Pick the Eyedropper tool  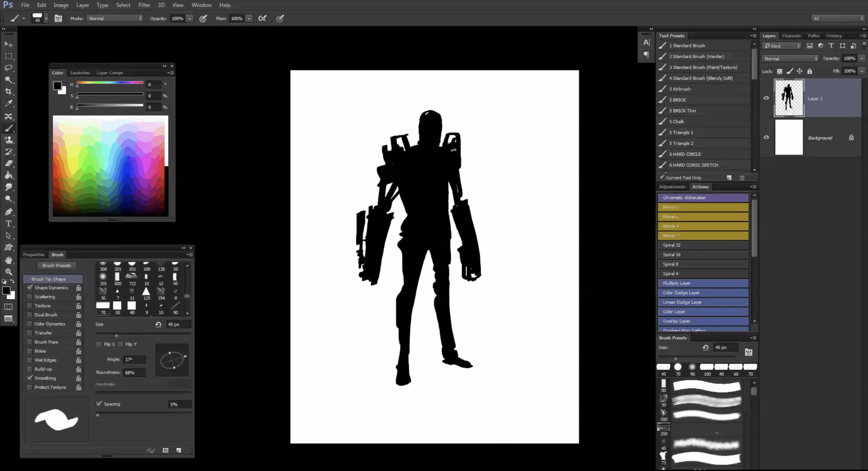(8, 103)
